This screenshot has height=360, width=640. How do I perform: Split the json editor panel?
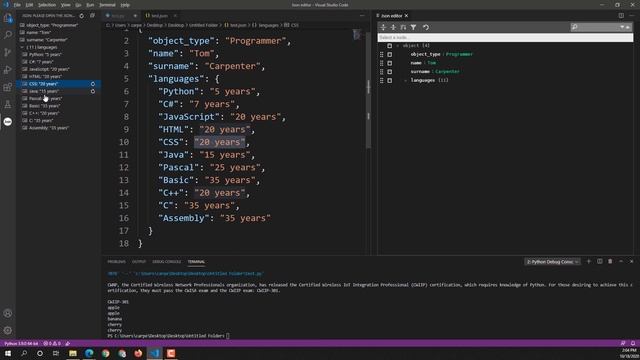(621, 16)
